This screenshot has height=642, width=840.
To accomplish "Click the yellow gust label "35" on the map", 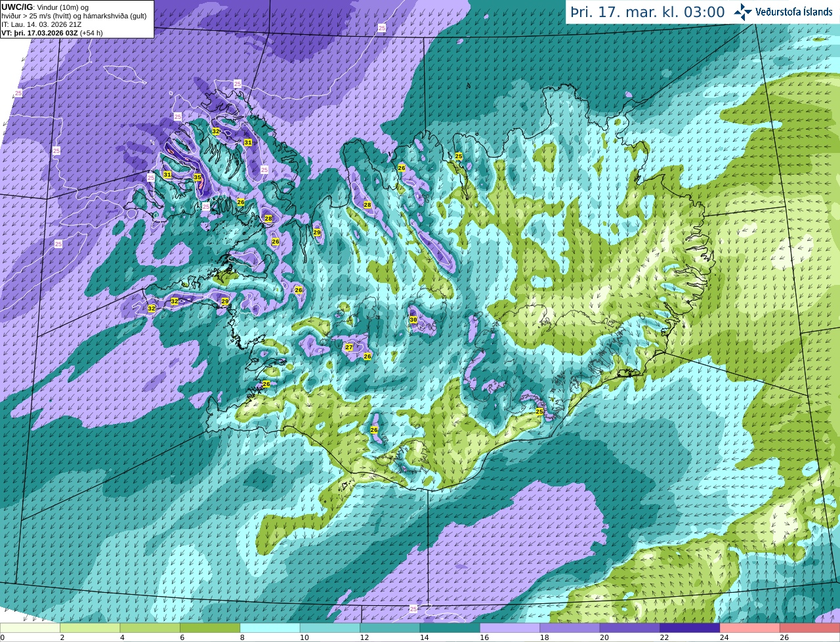I will [x=198, y=177].
